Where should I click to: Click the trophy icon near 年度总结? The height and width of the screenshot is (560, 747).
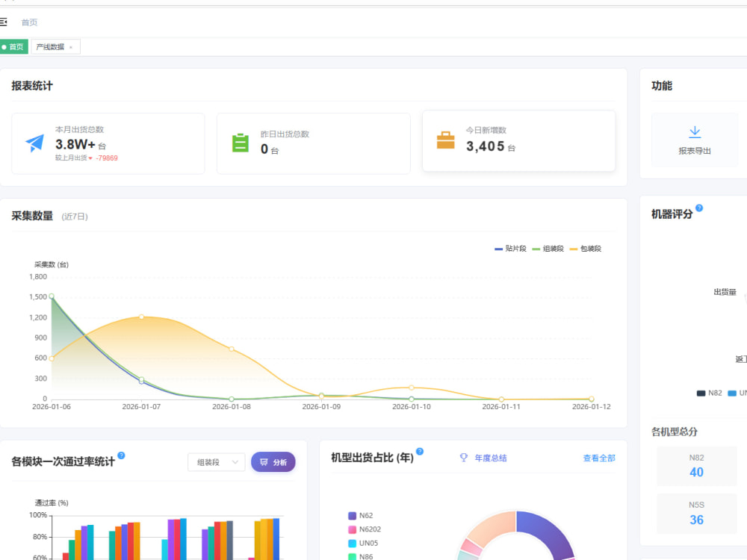tap(464, 458)
